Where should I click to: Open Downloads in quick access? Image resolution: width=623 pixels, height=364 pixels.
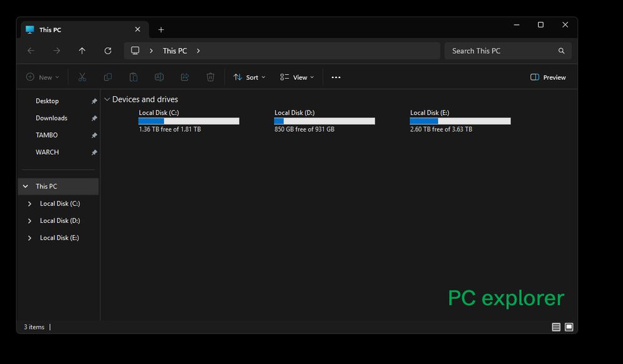click(52, 118)
